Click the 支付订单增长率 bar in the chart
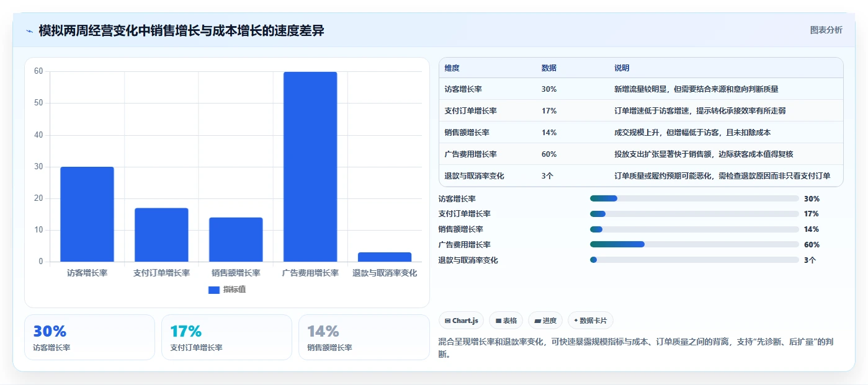The width and height of the screenshot is (868, 385). pos(161,234)
